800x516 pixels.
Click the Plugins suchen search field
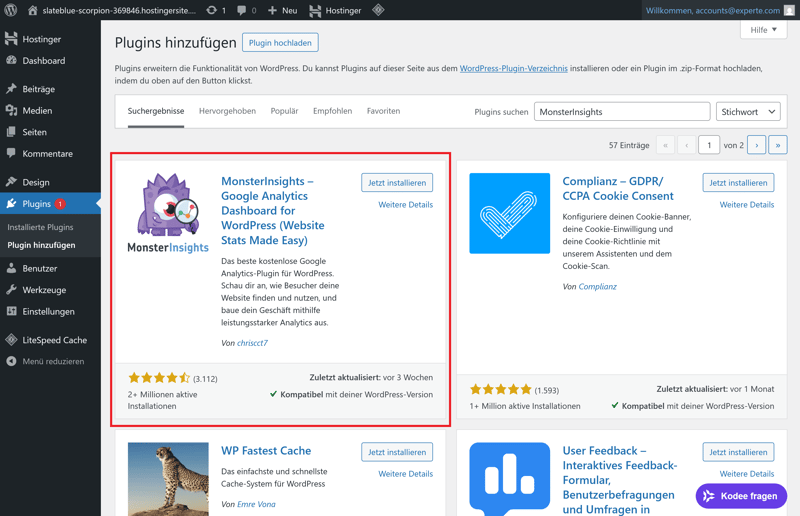[x=621, y=112]
